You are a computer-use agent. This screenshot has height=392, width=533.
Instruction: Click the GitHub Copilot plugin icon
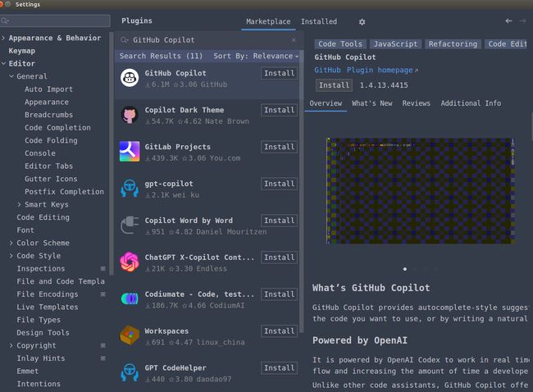(x=130, y=78)
